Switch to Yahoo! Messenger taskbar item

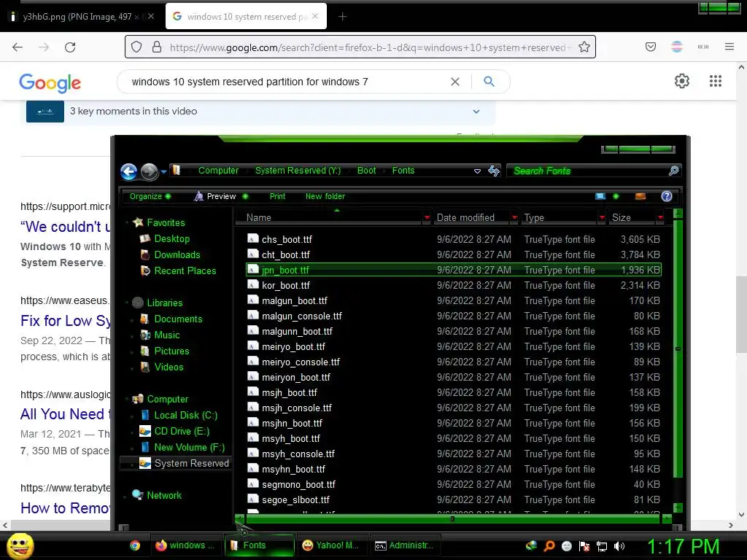(x=332, y=545)
